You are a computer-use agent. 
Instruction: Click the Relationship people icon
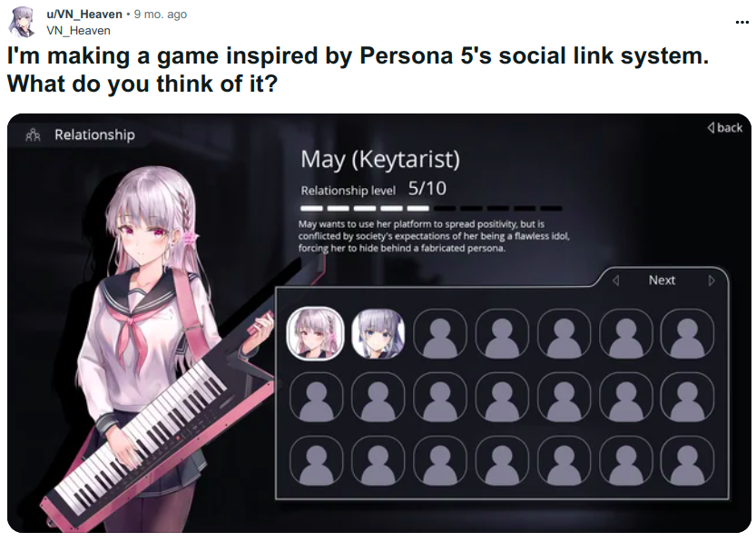[33, 135]
